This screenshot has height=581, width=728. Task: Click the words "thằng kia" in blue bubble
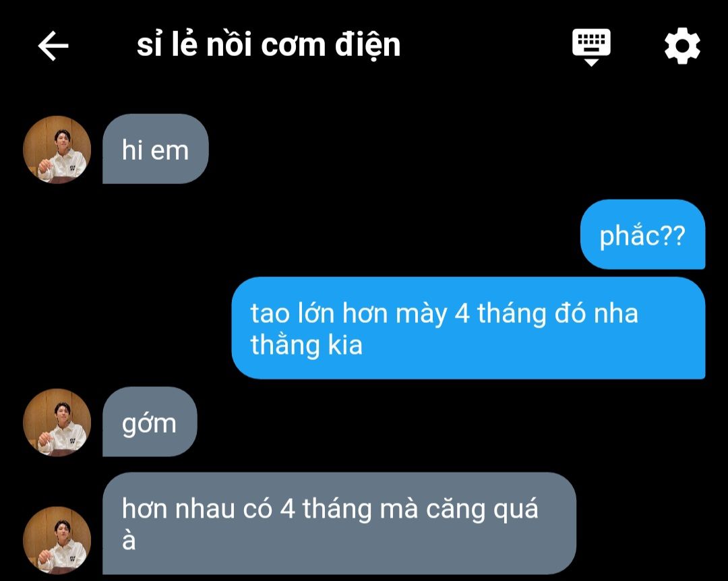(307, 346)
